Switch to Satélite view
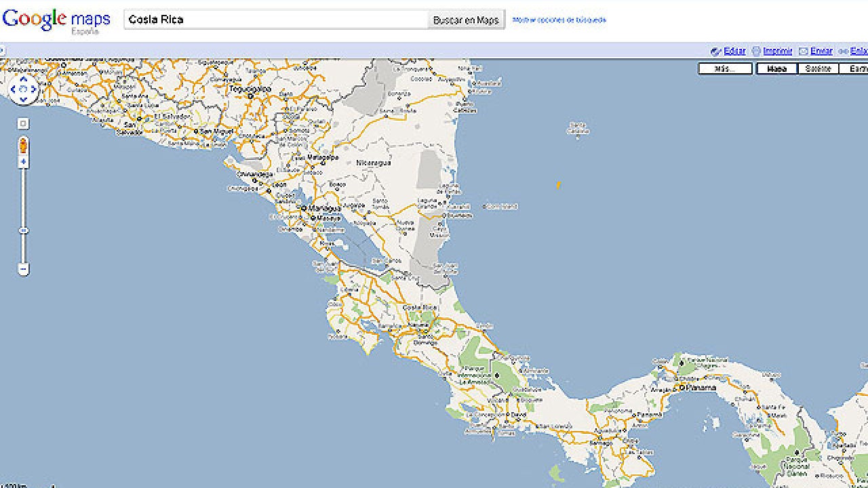 818,68
